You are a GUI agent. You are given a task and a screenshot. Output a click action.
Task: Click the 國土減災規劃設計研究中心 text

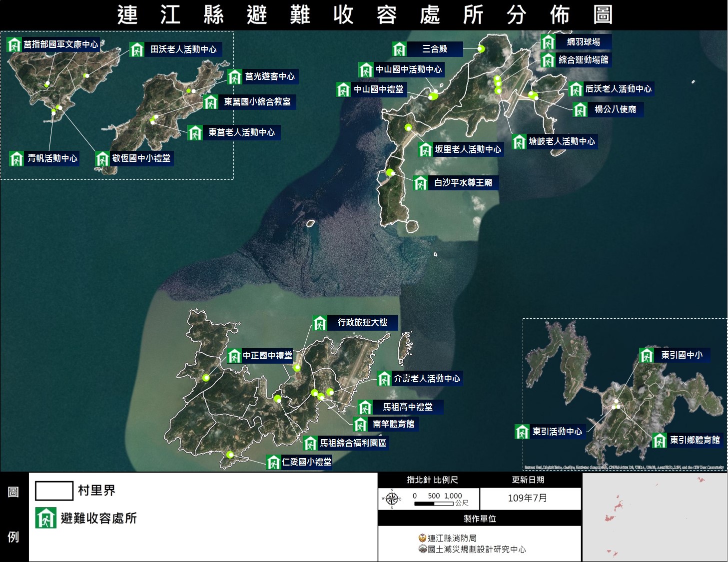click(477, 549)
